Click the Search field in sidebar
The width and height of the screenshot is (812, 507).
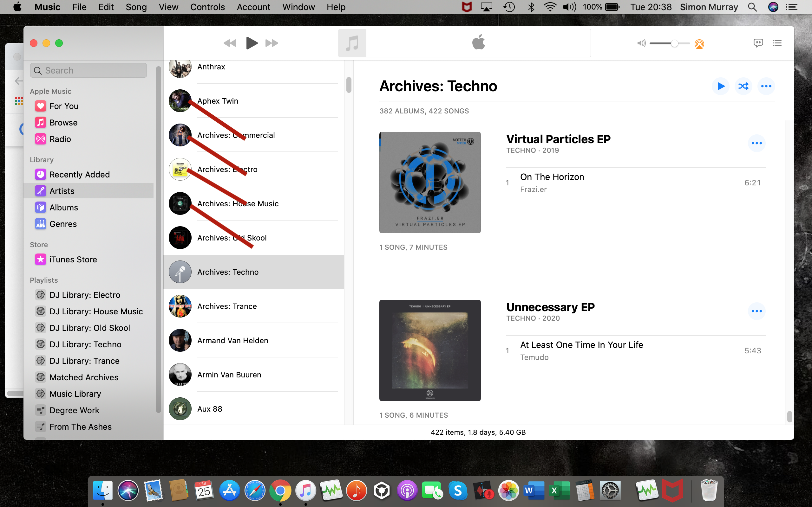click(x=88, y=70)
